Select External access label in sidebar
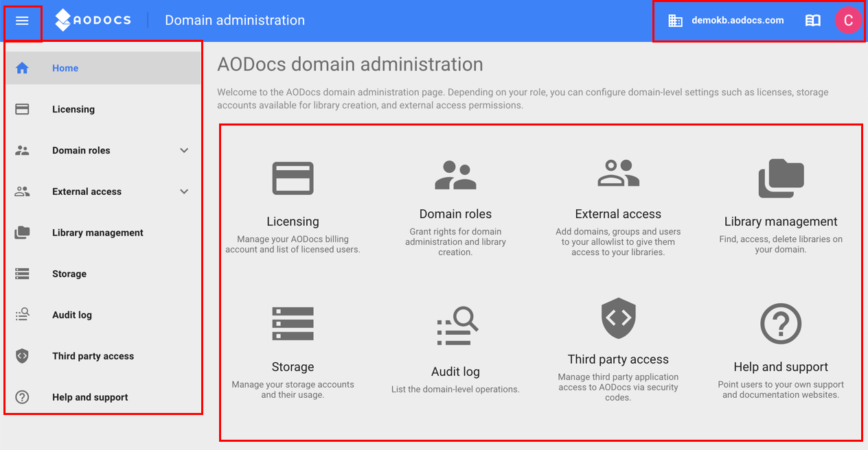The height and width of the screenshot is (450, 868). point(87,191)
